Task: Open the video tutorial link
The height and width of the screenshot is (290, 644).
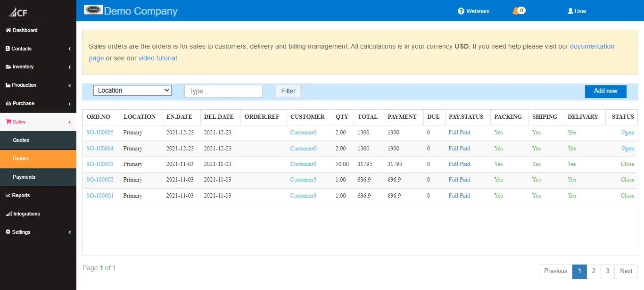Action: click(x=157, y=58)
